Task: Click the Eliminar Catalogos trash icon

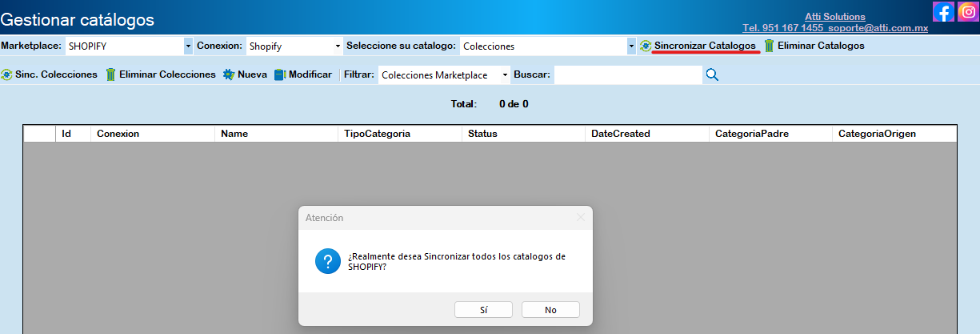Action: (x=769, y=46)
